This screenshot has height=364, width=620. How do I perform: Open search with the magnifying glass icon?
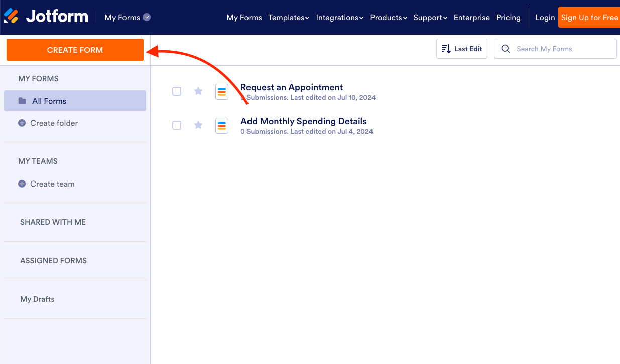click(x=505, y=49)
